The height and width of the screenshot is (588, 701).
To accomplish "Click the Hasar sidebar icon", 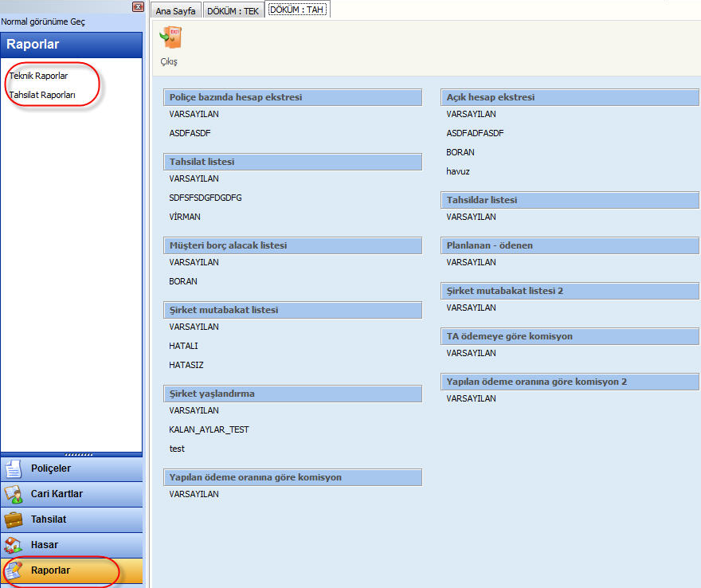I will (14, 545).
